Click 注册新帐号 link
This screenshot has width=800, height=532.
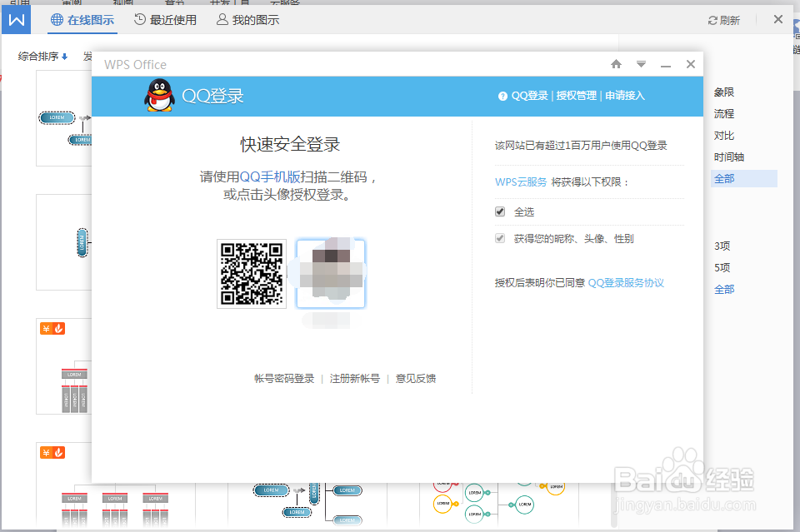[x=355, y=379]
